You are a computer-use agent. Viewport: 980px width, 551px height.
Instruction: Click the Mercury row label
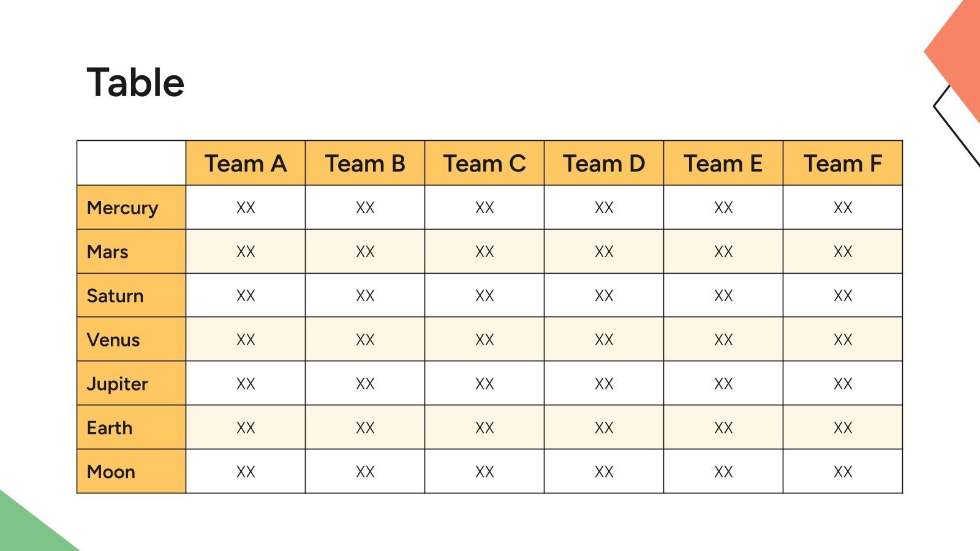123,208
